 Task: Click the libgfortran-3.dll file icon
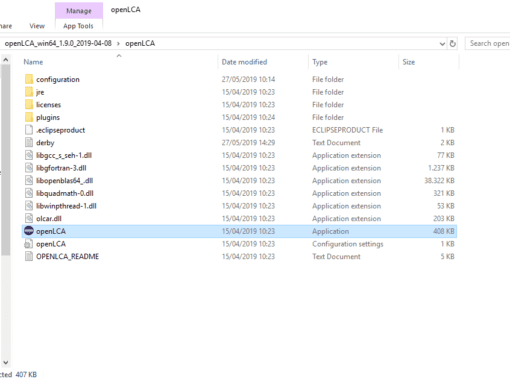click(x=29, y=168)
